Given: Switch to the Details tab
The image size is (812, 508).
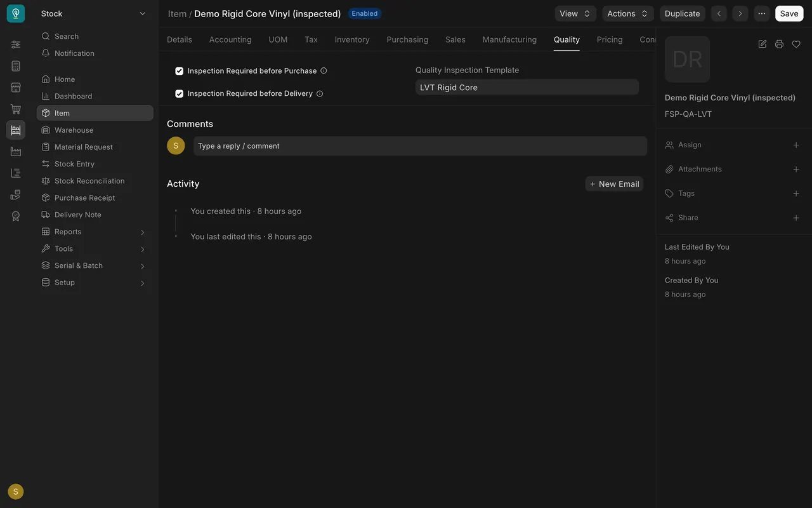Looking at the screenshot, I should (180, 39).
